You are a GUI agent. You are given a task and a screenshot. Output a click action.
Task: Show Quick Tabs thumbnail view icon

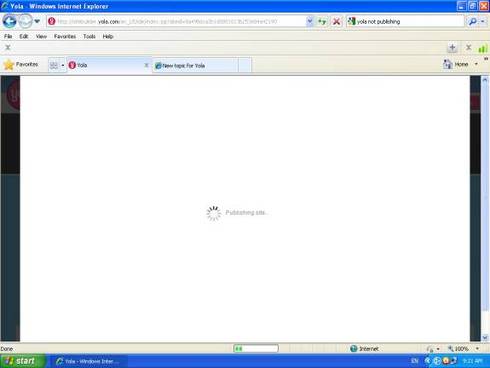54,65
